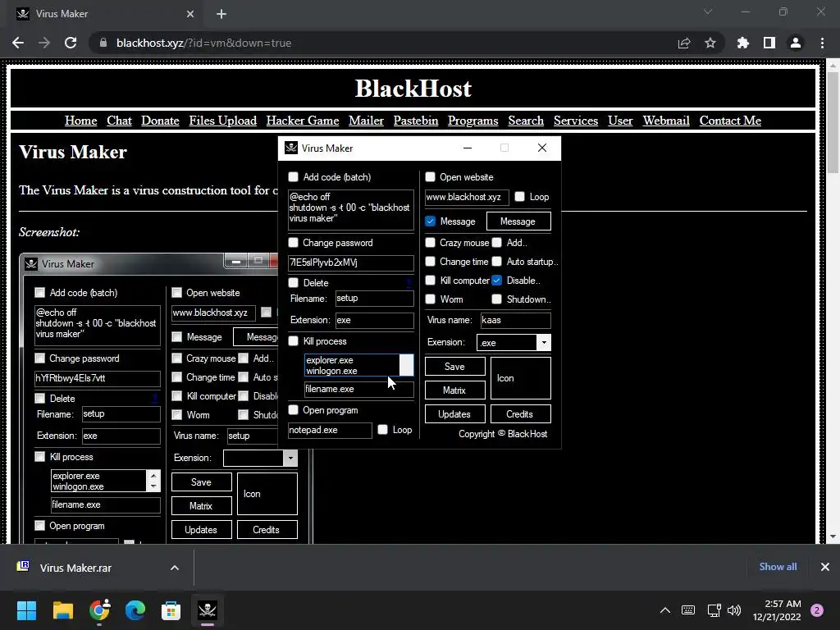Click the Message button
Image resolution: width=840 pixels, height=630 pixels.
coord(518,221)
